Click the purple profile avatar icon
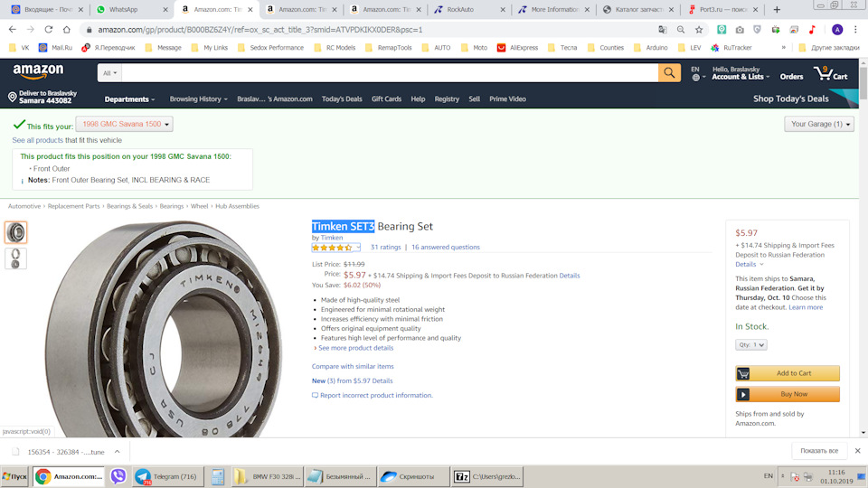Viewport: 868px width, 488px height. (x=837, y=29)
